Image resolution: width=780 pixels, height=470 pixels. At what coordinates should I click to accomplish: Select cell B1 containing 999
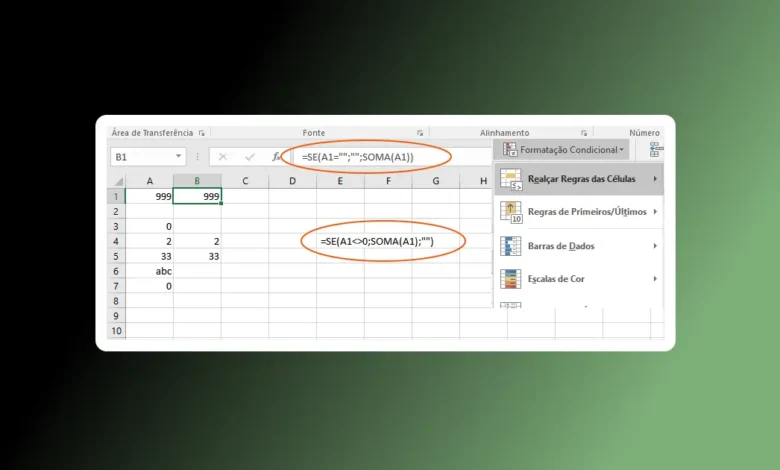(x=197, y=196)
